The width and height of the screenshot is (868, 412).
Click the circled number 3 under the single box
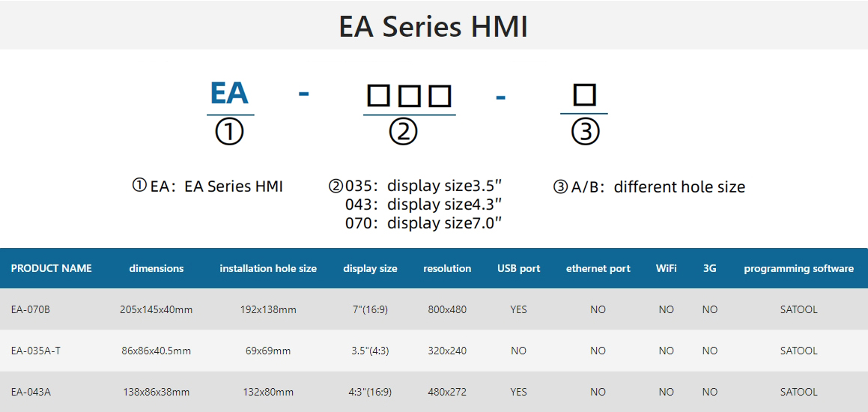point(585,133)
